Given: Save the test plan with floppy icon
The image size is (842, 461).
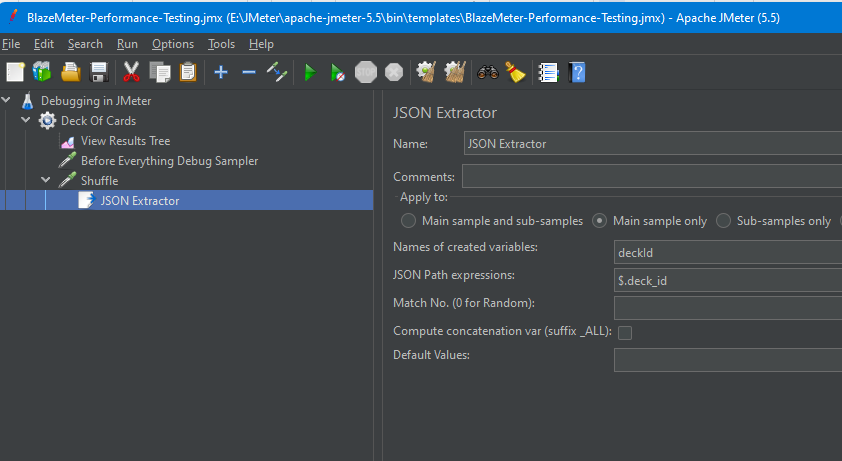Looking at the screenshot, I should click(x=99, y=72).
